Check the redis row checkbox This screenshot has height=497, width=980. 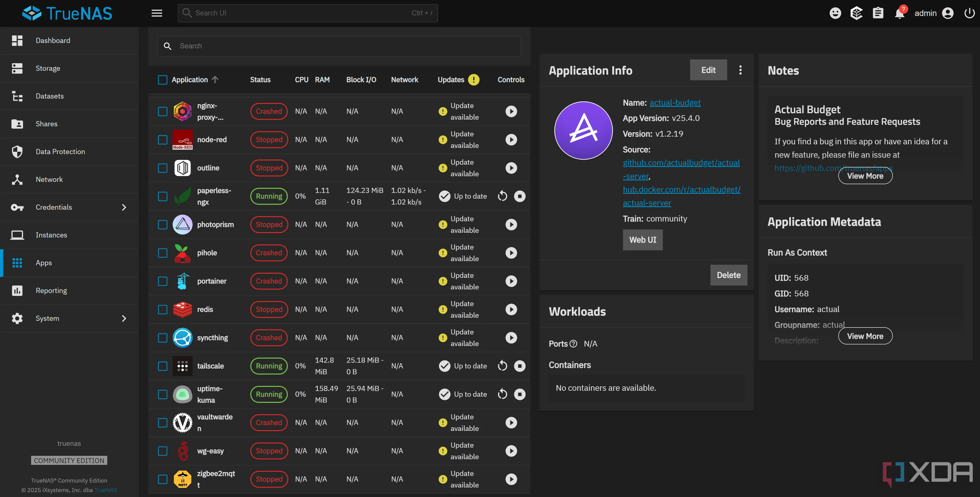click(163, 309)
